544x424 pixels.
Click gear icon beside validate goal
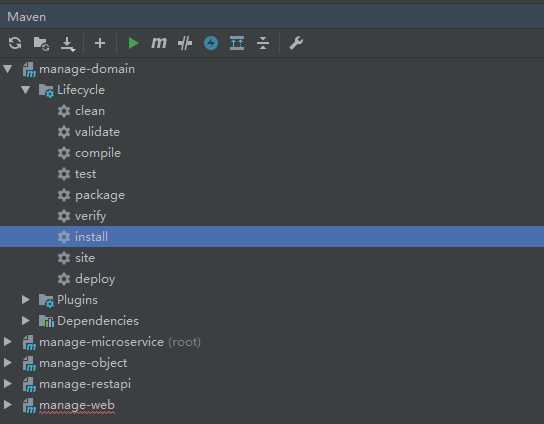64,132
